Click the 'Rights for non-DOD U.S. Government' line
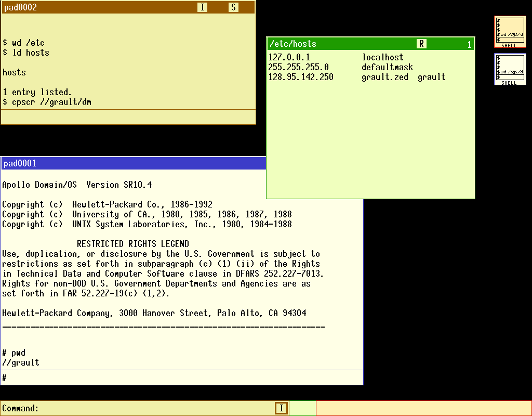This screenshot has width=532, height=416. [x=156, y=283]
